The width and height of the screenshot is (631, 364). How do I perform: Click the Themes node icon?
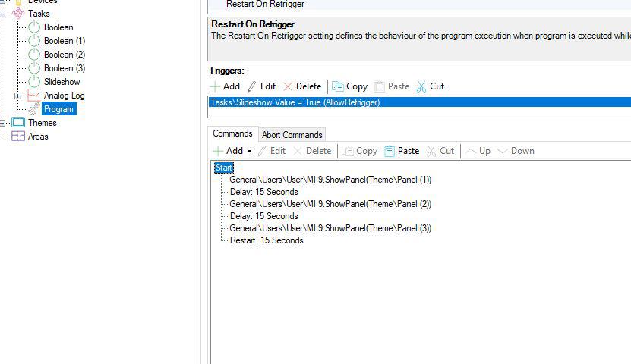[18, 123]
